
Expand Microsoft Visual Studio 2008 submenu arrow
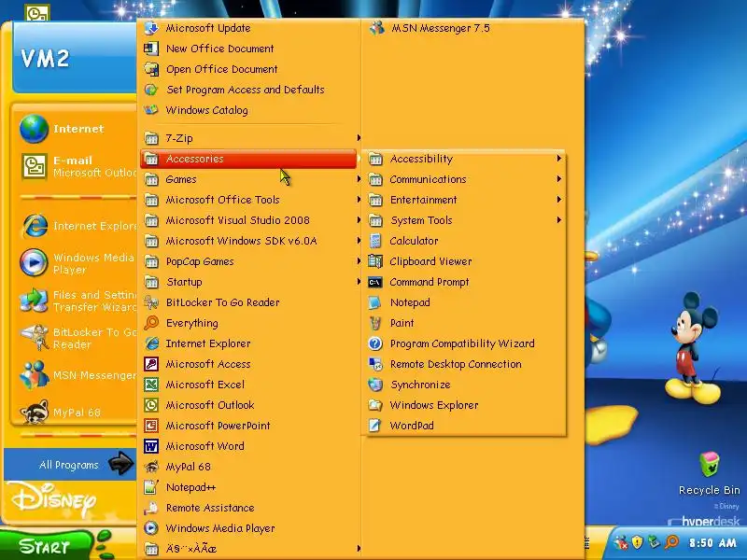point(359,220)
